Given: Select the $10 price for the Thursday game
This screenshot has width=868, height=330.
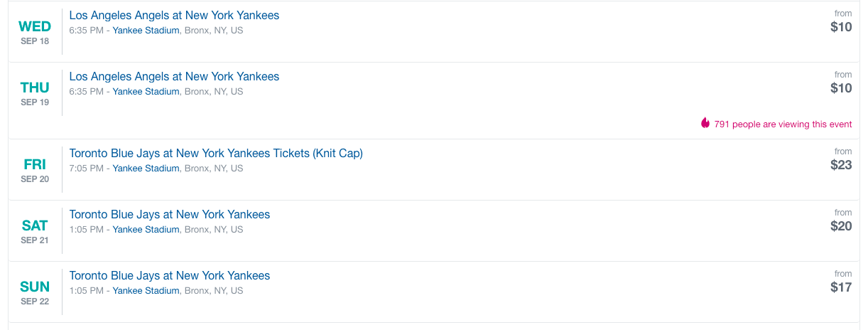Looking at the screenshot, I should [841, 88].
